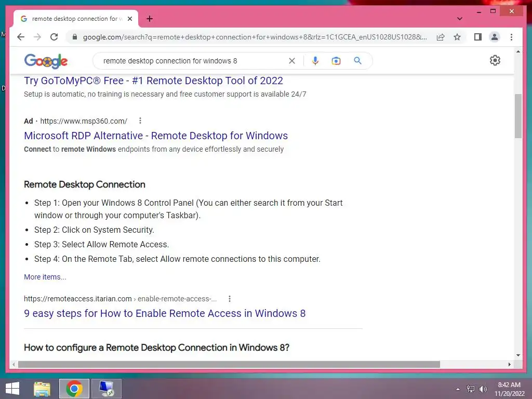The width and height of the screenshot is (532, 399).
Task: Select the Step 3 Allow Remote Access text
Action: (101, 245)
